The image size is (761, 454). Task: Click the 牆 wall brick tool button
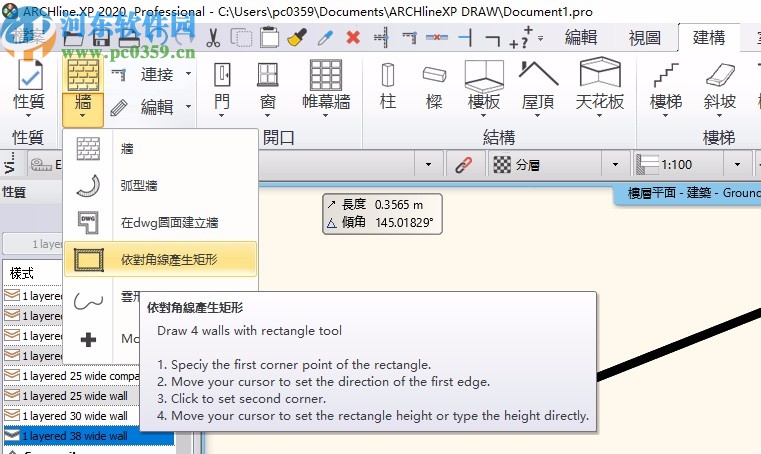[83, 75]
